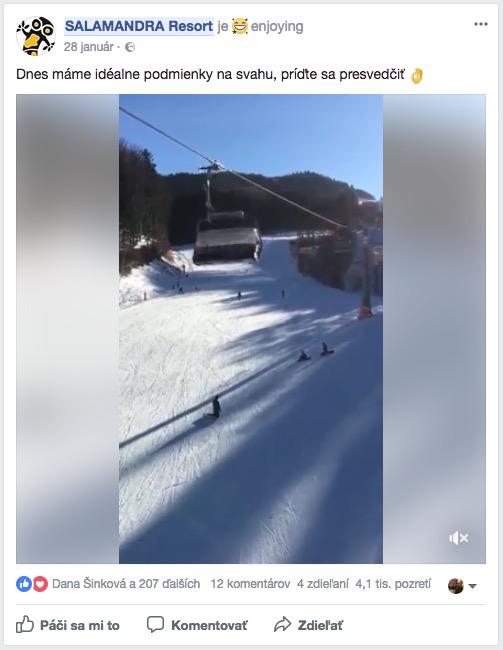503x650 pixels.
Task: Click the Zdieľať share button
Action: [309, 625]
